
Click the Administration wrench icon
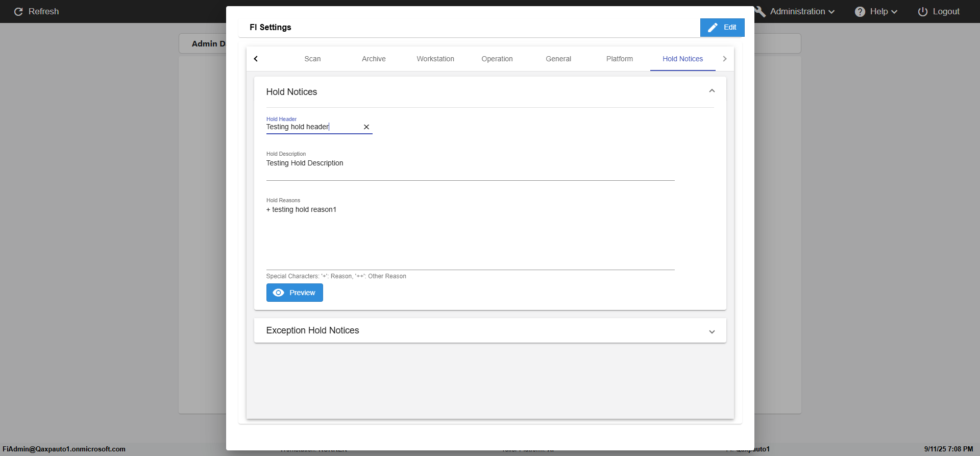click(761, 12)
